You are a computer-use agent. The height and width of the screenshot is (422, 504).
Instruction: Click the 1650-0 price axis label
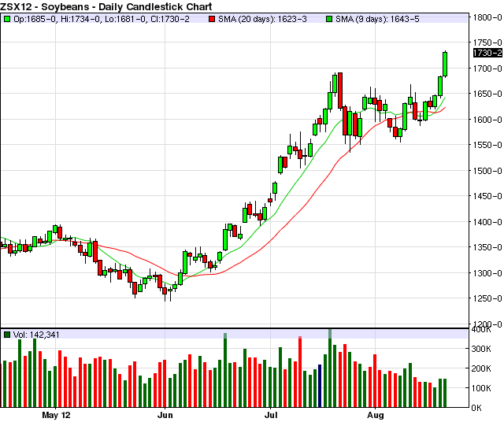487,94
